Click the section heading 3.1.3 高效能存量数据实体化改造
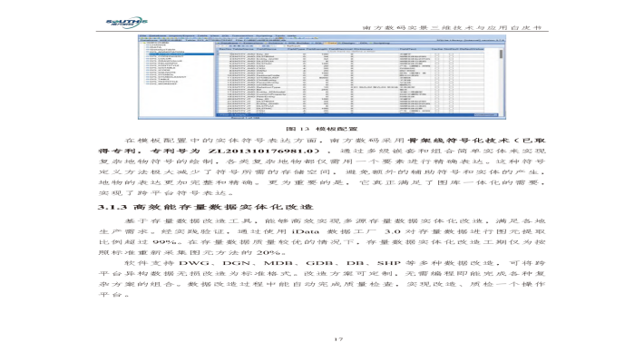The image size is (644, 362). 205,207
